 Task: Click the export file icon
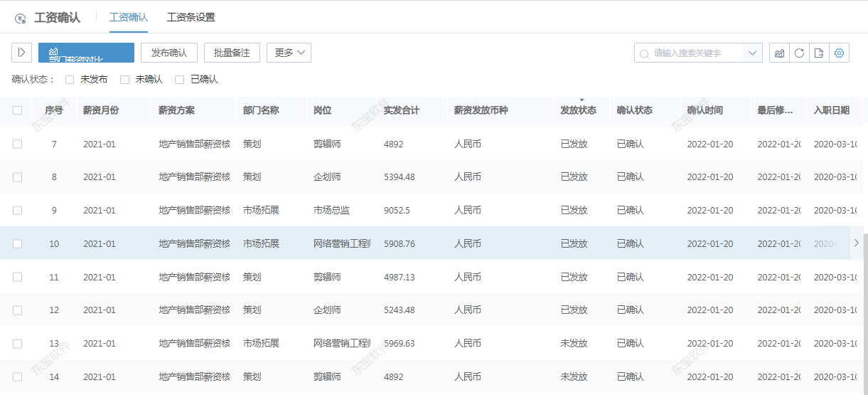(819, 53)
